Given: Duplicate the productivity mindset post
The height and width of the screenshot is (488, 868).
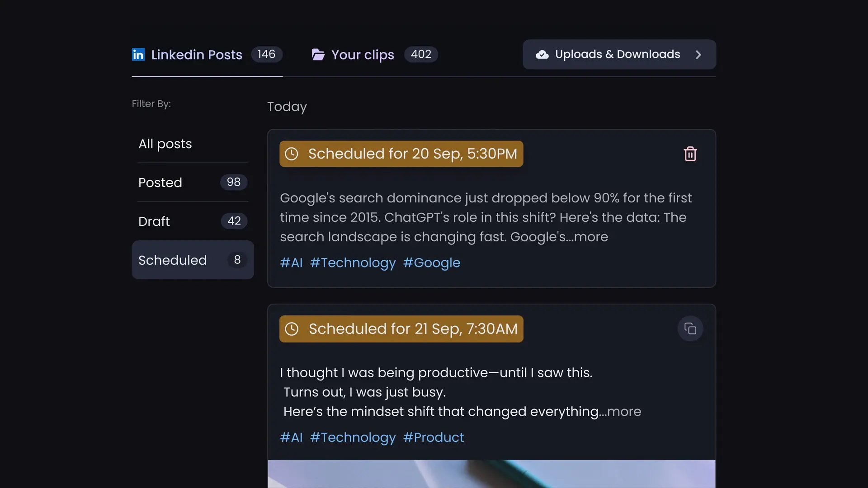Looking at the screenshot, I should [x=690, y=328].
